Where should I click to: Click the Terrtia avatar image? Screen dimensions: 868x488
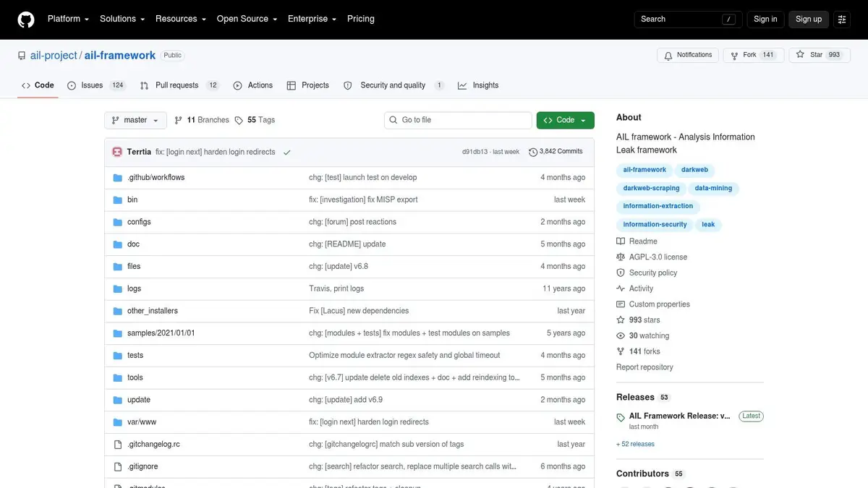point(117,152)
